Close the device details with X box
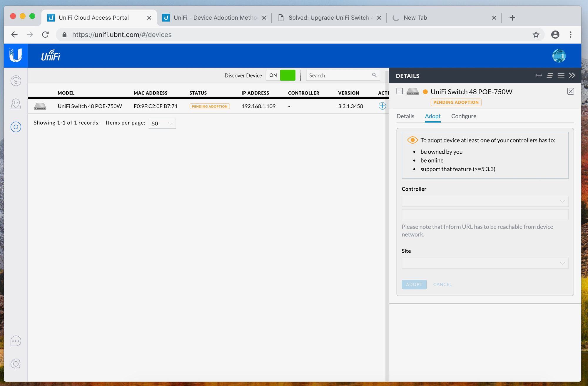Image resolution: width=588 pixels, height=386 pixels. pyautogui.click(x=570, y=91)
